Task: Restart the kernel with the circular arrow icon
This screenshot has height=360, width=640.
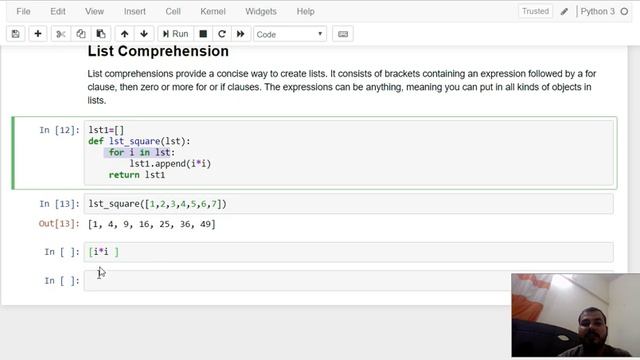Action: [x=222, y=34]
